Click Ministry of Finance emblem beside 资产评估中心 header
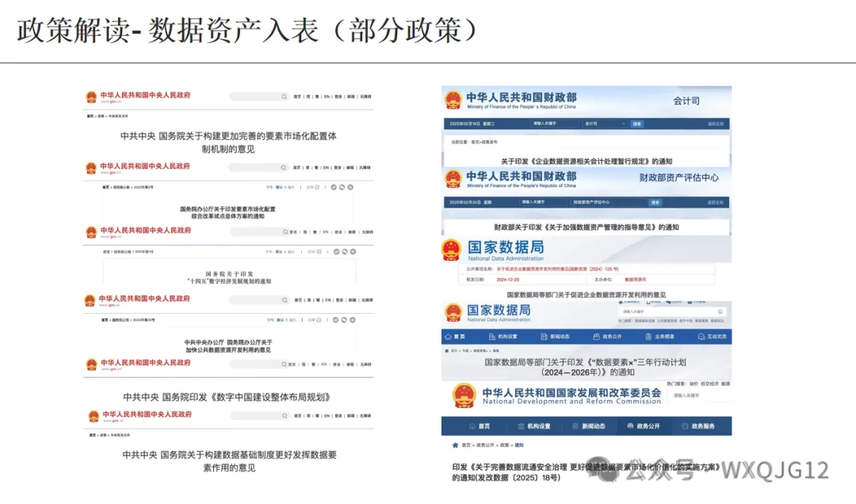The height and width of the screenshot is (504, 856). 453,178
